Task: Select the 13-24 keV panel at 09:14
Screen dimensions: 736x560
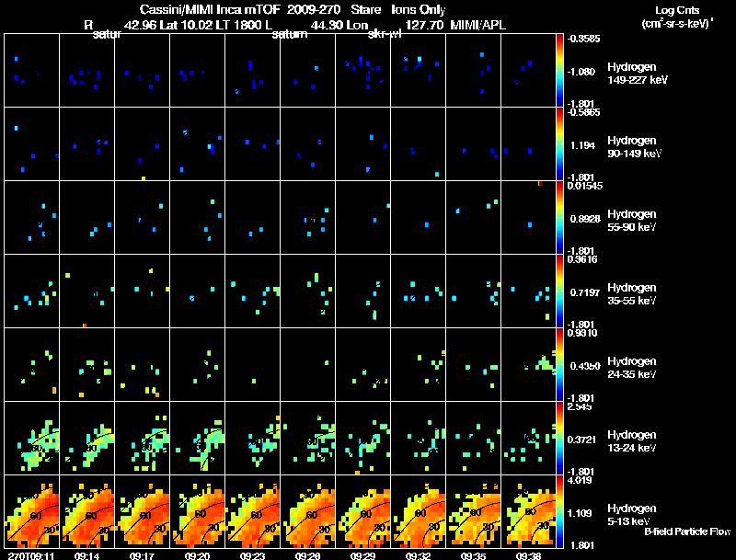Action: [x=86, y=439]
